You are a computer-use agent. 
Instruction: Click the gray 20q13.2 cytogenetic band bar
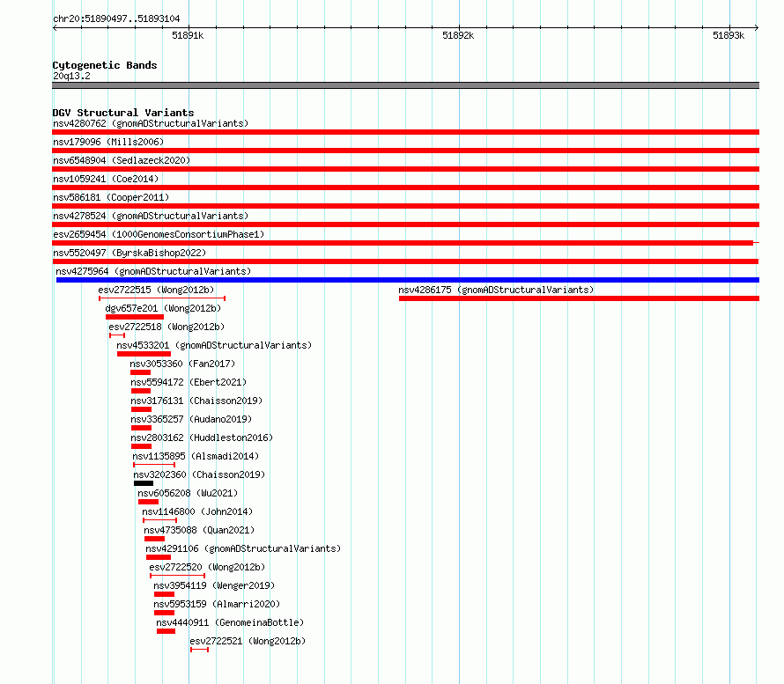(405, 85)
